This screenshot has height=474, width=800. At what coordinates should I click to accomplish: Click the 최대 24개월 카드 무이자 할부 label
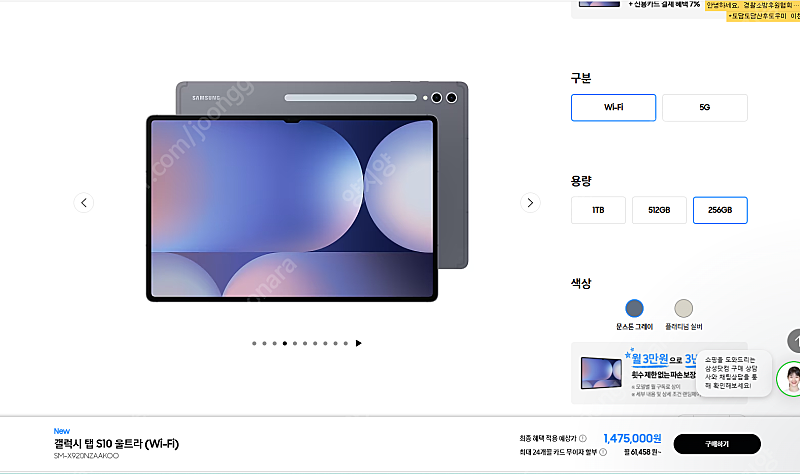tap(558, 452)
